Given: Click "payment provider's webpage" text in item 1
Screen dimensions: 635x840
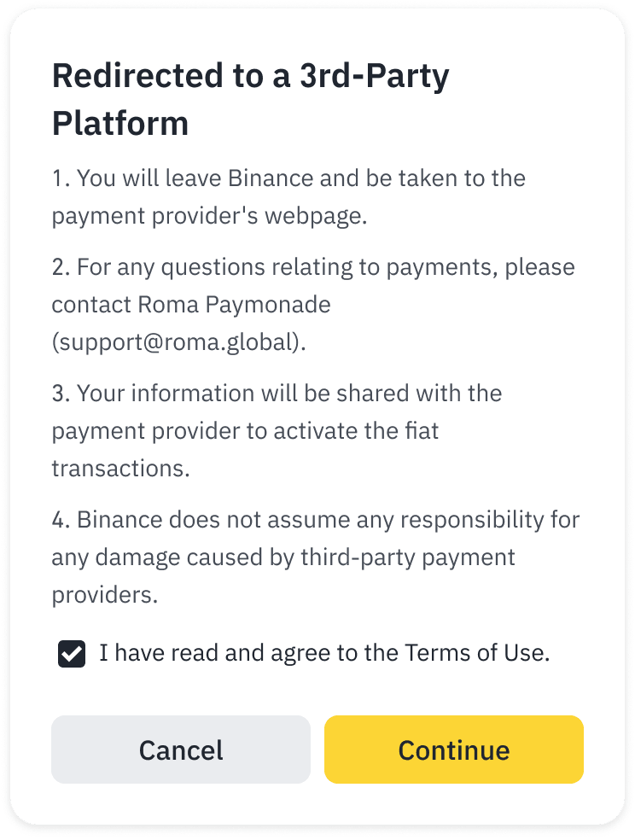Looking at the screenshot, I should (209, 216).
